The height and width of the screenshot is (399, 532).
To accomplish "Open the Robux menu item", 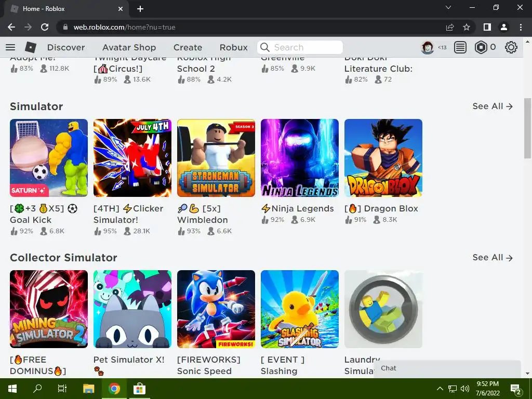I will [233, 47].
